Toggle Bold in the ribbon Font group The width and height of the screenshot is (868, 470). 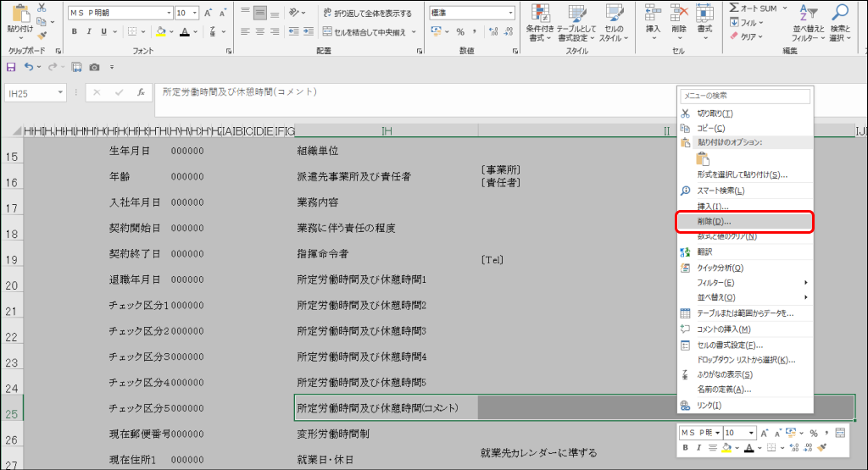[x=75, y=32]
